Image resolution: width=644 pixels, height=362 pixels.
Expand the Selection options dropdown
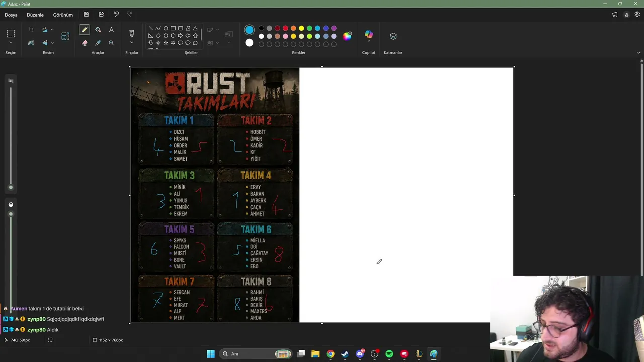[11, 43]
